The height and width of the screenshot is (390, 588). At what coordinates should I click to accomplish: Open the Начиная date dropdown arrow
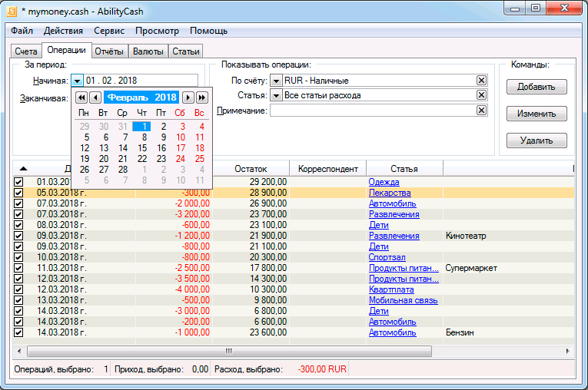tap(77, 81)
